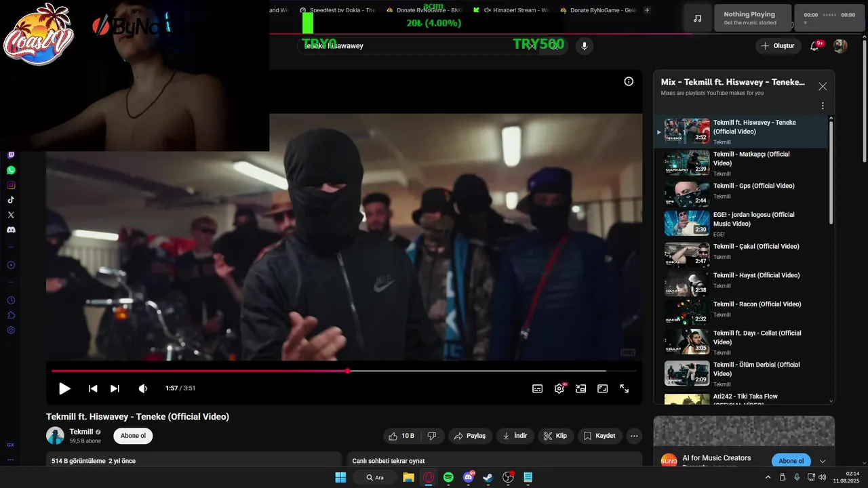Create a clip with Klip button
Image resolution: width=868 pixels, height=488 pixels.
[555, 436]
